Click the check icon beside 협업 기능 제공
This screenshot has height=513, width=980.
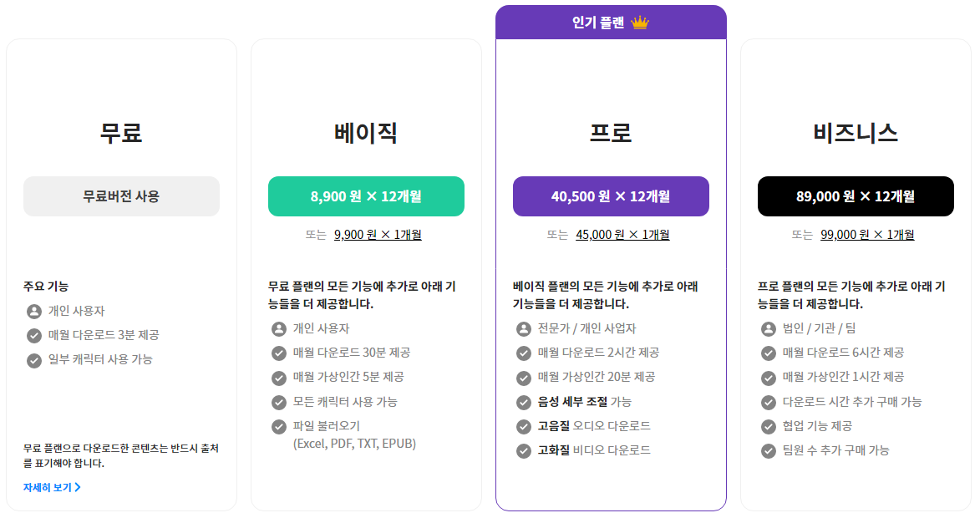(x=769, y=427)
